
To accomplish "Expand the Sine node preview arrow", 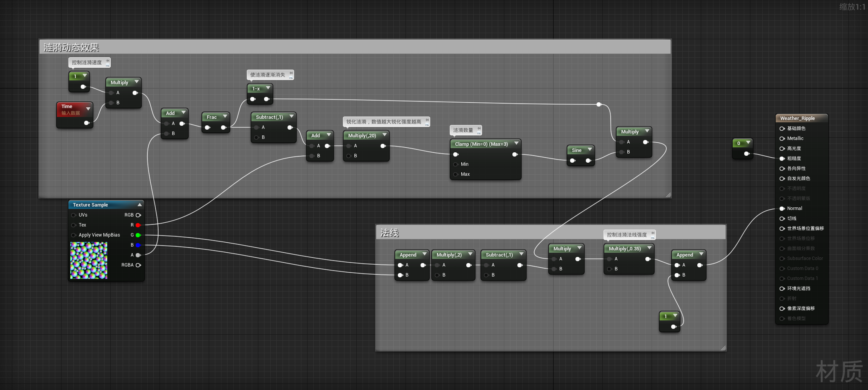I will pos(590,150).
